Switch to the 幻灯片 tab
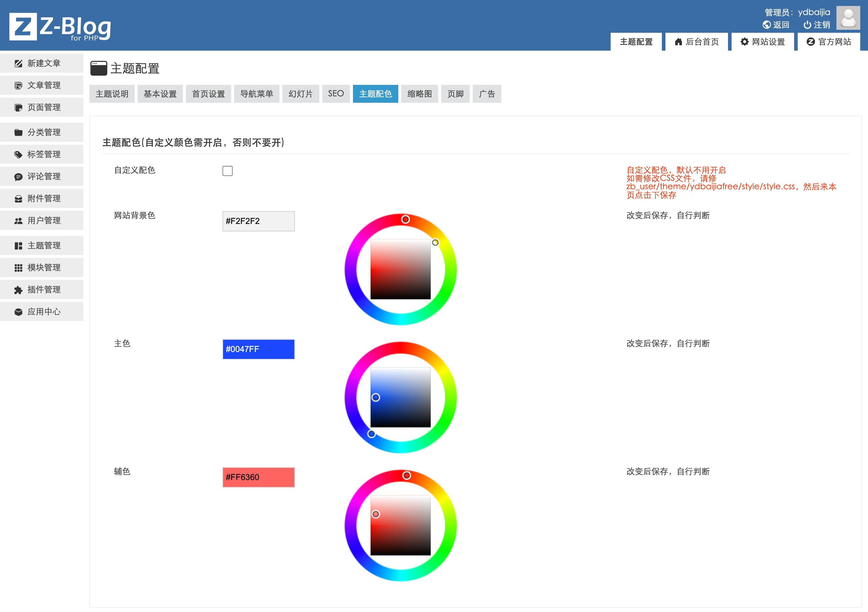Image resolution: width=868 pixels, height=612 pixels. point(300,94)
